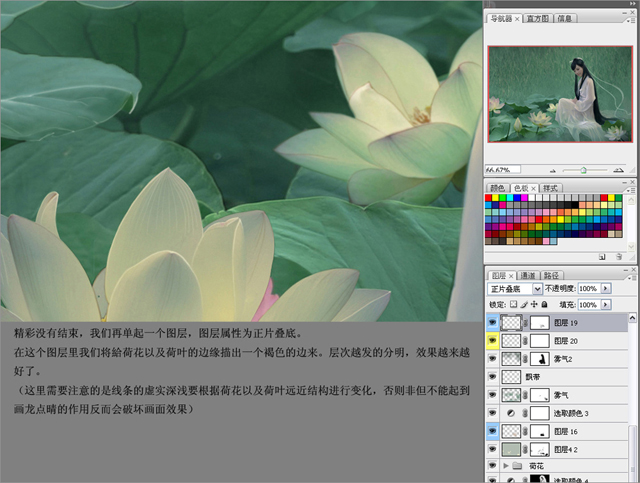The width and height of the screenshot is (640, 483).
Task: Click the new swatch icon in Swatches panel
Action: coord(602,257)
